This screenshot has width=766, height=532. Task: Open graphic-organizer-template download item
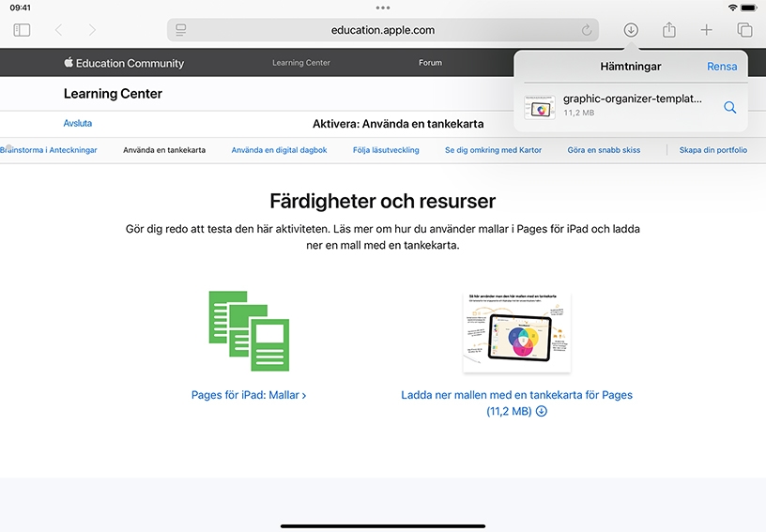[630, 106]
